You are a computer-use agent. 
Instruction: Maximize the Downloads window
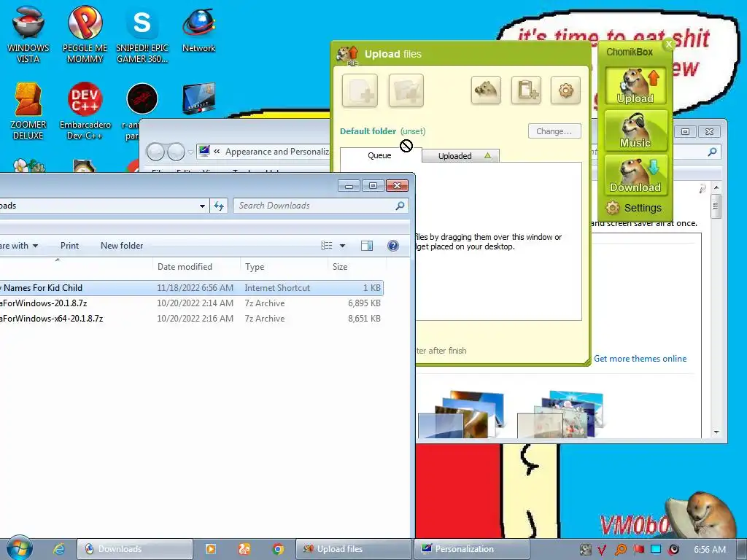tap(373, 185)
